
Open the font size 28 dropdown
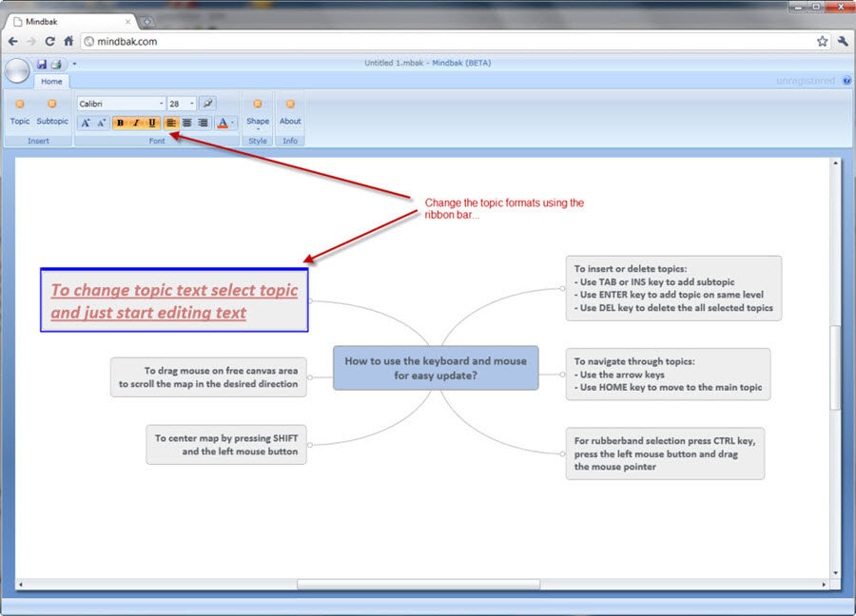[192, 104]
